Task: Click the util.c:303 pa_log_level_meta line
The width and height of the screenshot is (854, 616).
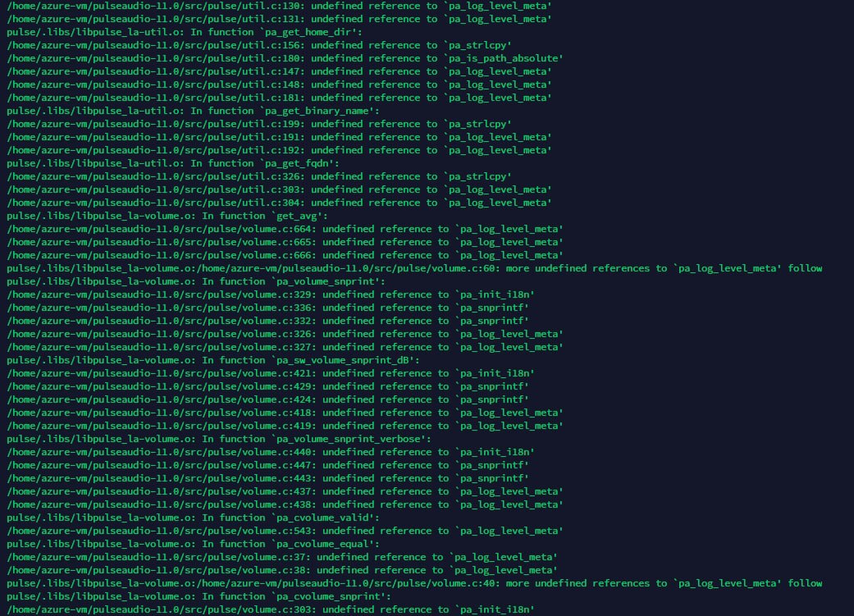Action: click(280, 189)
